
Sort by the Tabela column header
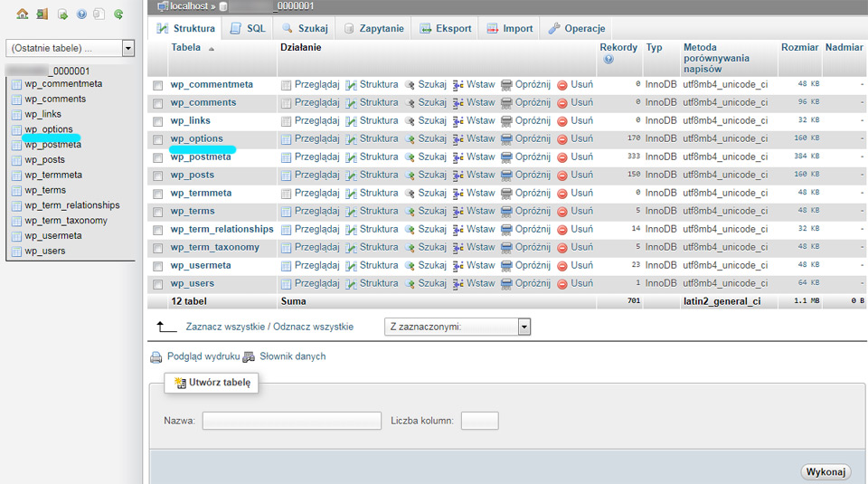(186, 48)
